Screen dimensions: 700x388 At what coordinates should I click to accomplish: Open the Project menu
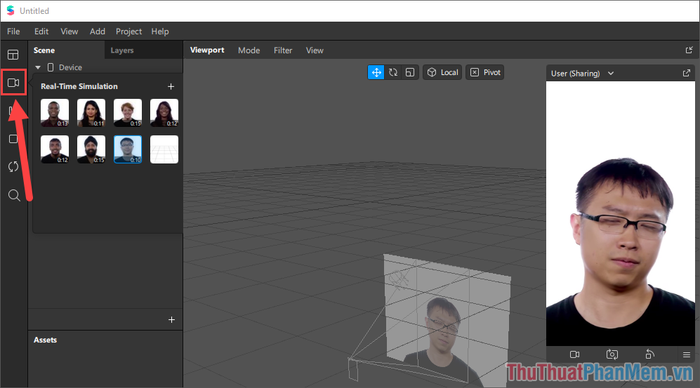pyautogui.click(x=129, y=32)
